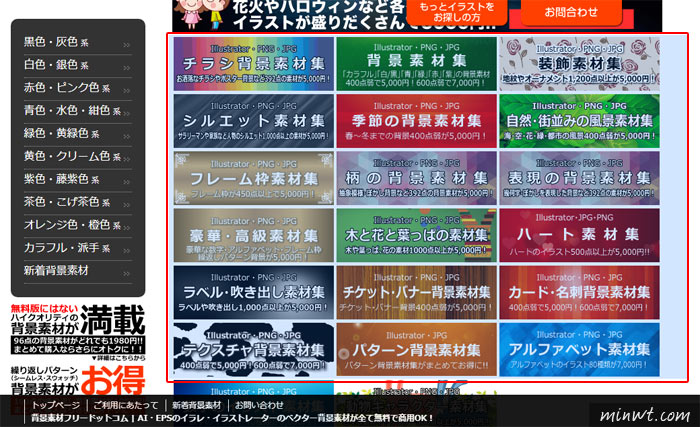The image size is (700, 427).
Task: Click the arrow beside 黒色・灰色系
Action: (x=126, y=45)
